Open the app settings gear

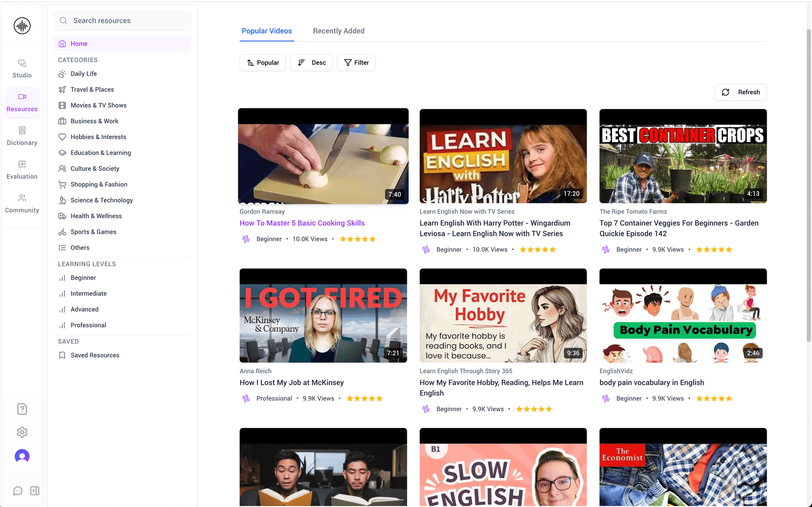click(x=22, y=432)
